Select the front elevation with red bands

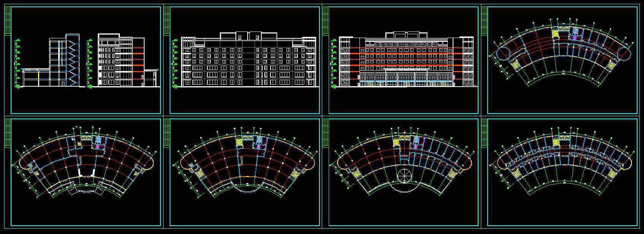[x=406, y=62]
